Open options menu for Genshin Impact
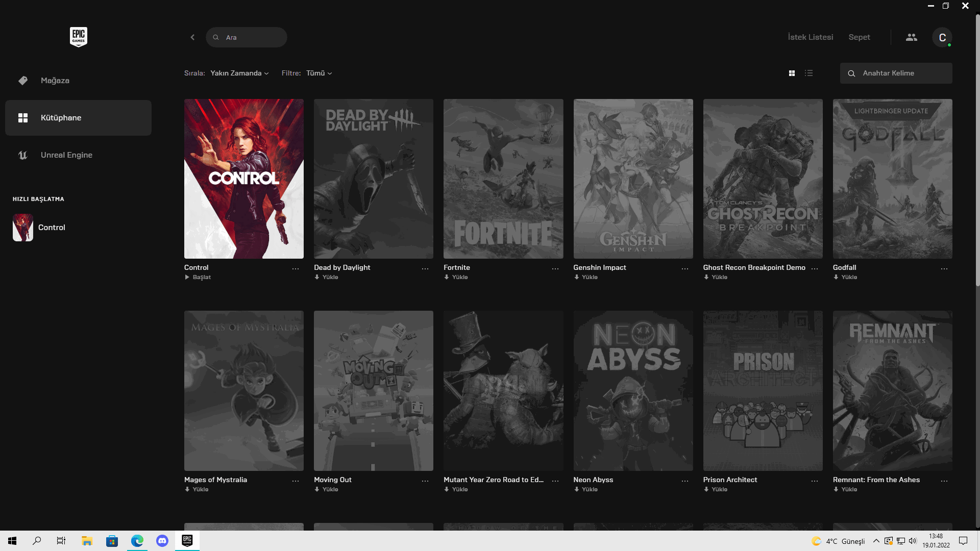The height and width of the screenshot is (551, 980). pos(685,269)
